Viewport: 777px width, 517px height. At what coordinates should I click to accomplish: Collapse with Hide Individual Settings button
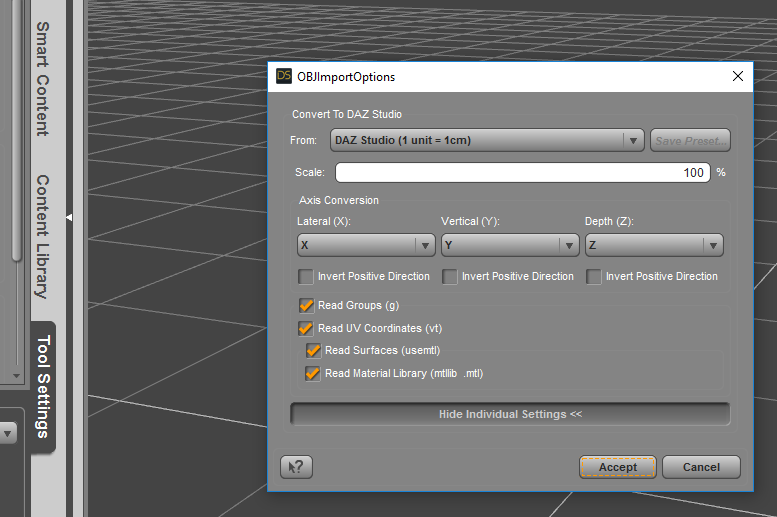510,414
